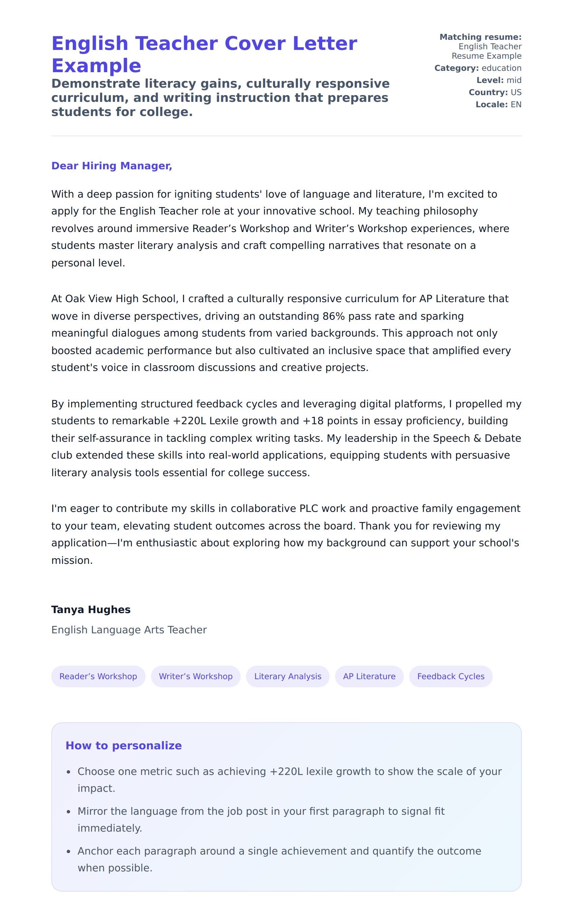Click the Level mid metadata entry

(x=499, y=80)
